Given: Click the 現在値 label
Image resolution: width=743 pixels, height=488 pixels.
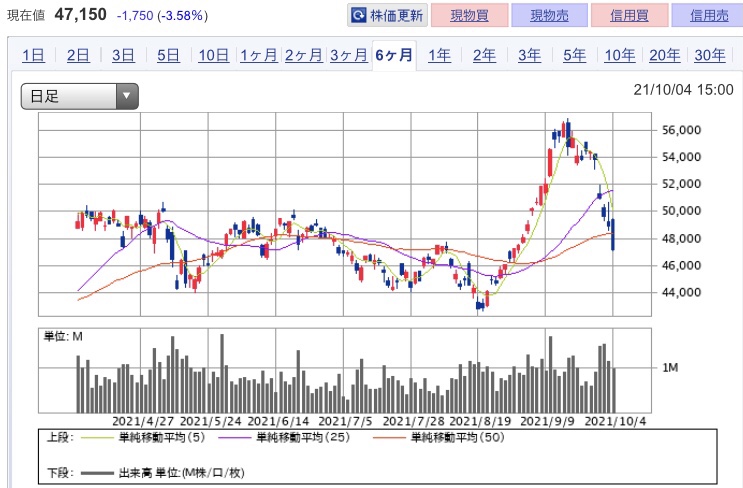Looking at the screenshot, I should [26, 16].
